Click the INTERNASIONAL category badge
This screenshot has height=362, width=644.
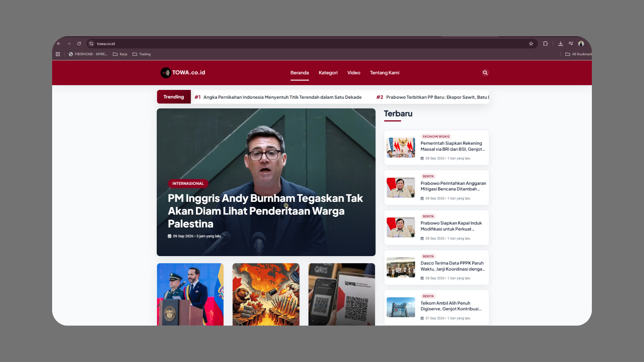(188, 184)
